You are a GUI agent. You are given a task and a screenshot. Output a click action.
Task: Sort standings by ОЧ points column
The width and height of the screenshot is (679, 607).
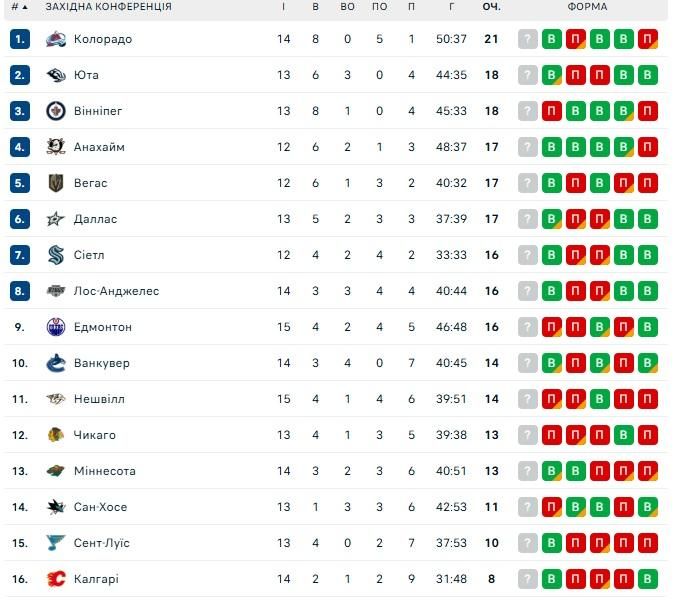(491, 7)
